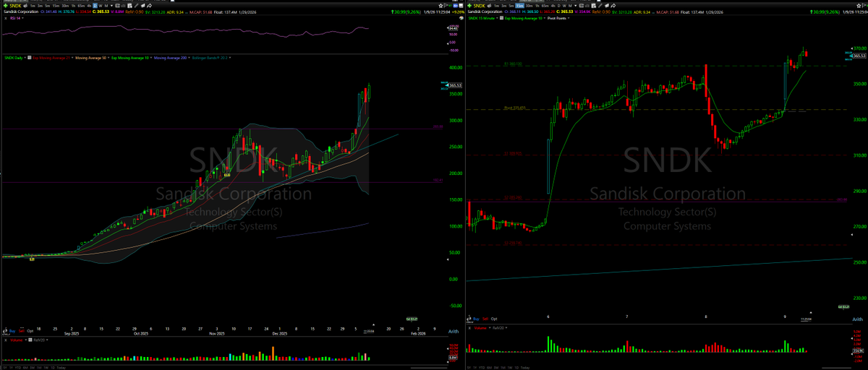
Task: Open the Volume indicator legend in left chart
Action: click(x=16, y=340)
